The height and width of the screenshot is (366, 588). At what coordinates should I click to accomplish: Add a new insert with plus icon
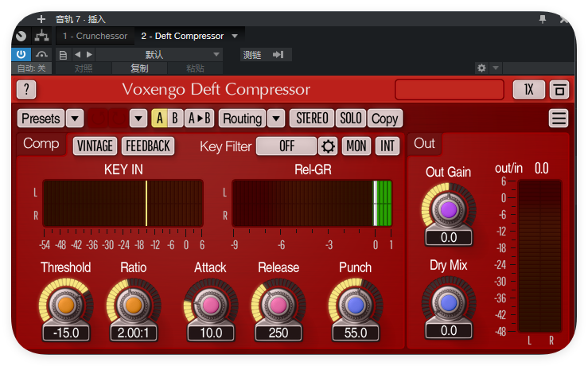point(41,19)
